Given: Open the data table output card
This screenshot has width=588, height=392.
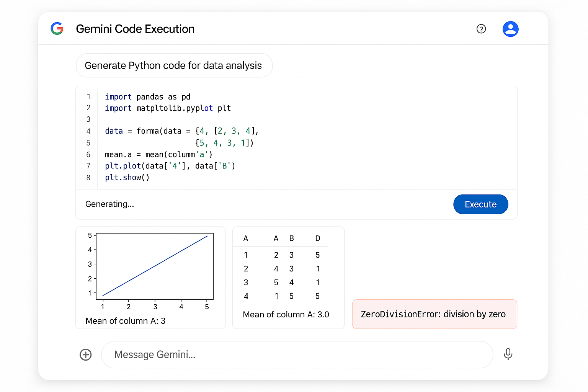Looking at the screenshot, I should pyautogui.click(x=288, y=278).
